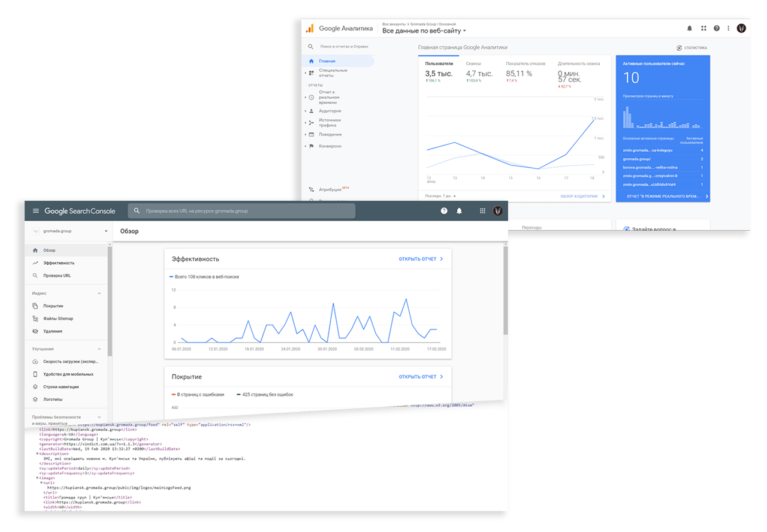The width and height of the screenshot is (767, 532).
Task: Click the Удобство для мобильных phone icon
Action: pyautogui.click(x=35, y=374)
